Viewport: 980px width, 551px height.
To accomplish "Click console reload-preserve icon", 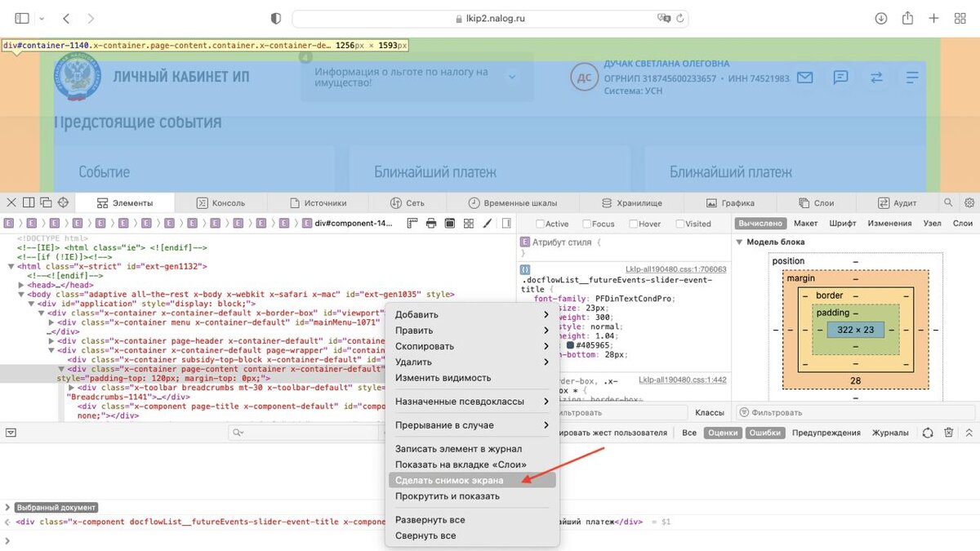I will [x=928, y=433].
